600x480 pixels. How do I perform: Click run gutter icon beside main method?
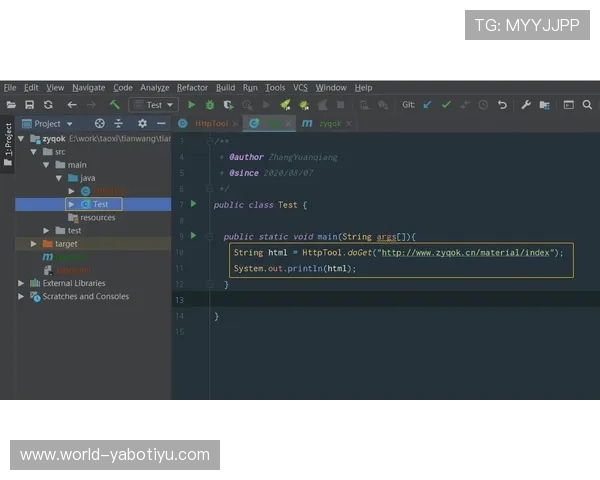click(x=194, y=235)
